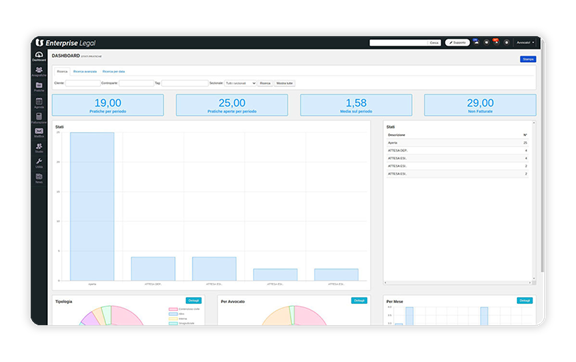Select the Studio icon in sidebar
The image size is (576, 362).
click(39, 148)
